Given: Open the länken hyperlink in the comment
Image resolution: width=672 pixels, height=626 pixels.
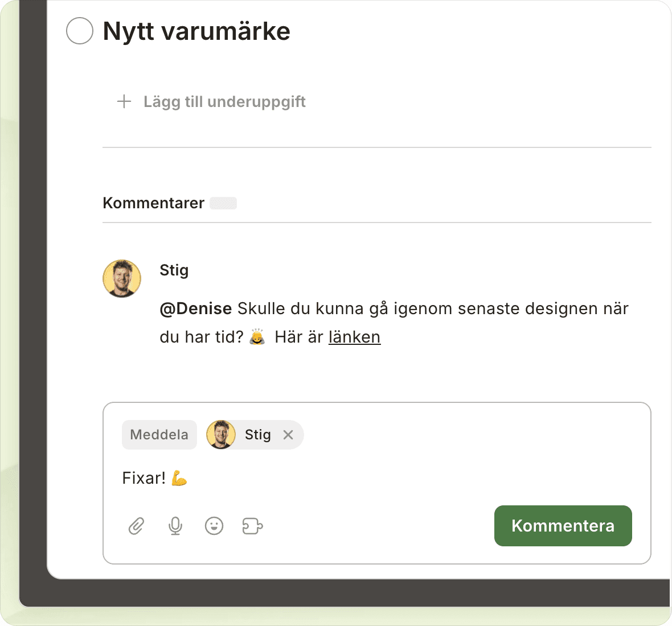Looking at the screenshot, I should point(354,337).
